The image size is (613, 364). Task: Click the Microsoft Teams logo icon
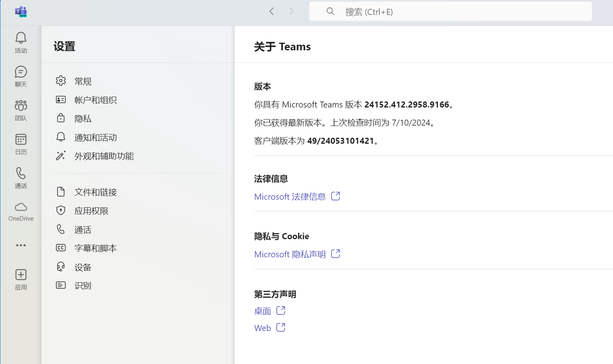click(x=21, y=12)
